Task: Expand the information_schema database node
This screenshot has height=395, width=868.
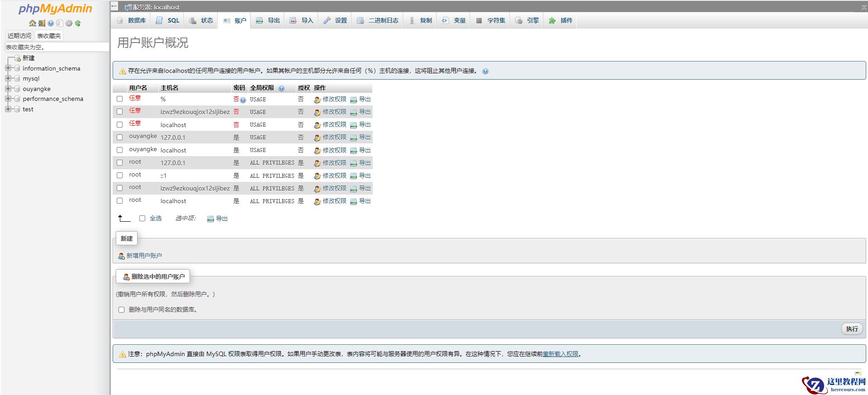Action: 8,68
